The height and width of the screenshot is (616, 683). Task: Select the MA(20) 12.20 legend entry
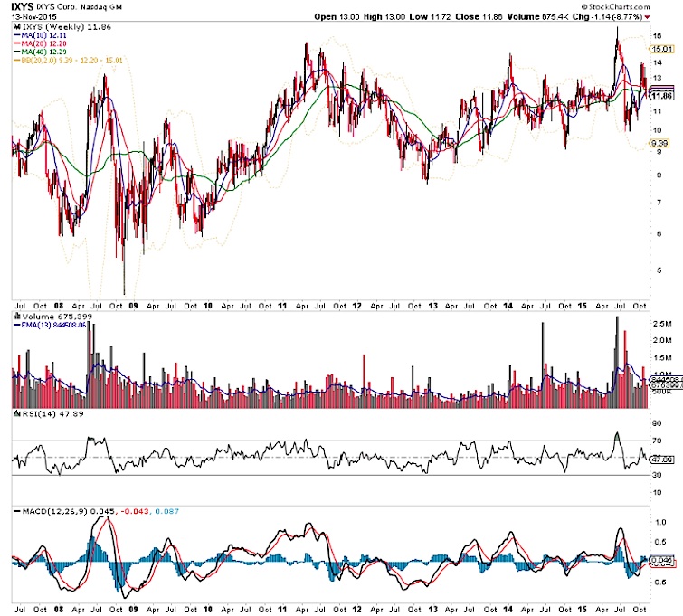tap(44, 43)
